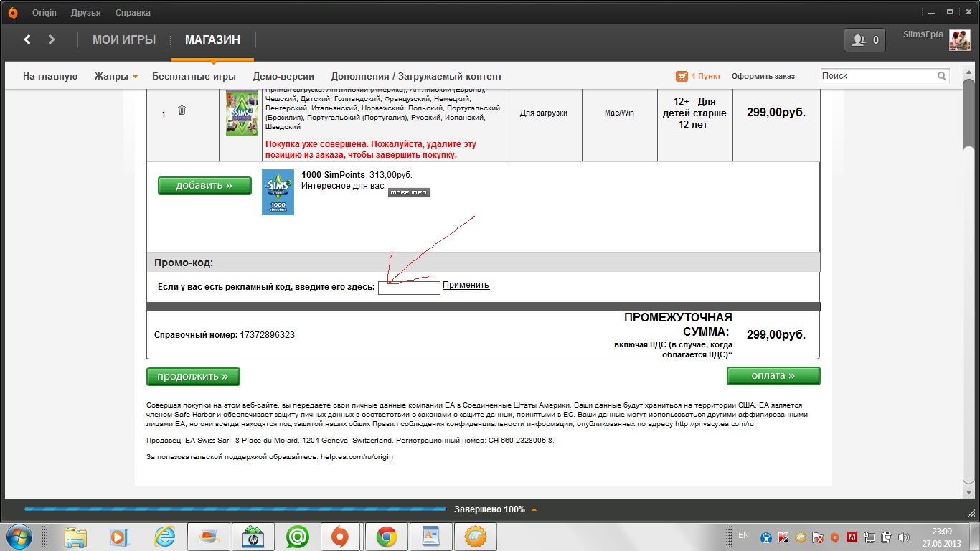Open the privacy.ea.com/ru link
The height and width of the screenshot is (551, 980).
715,424
